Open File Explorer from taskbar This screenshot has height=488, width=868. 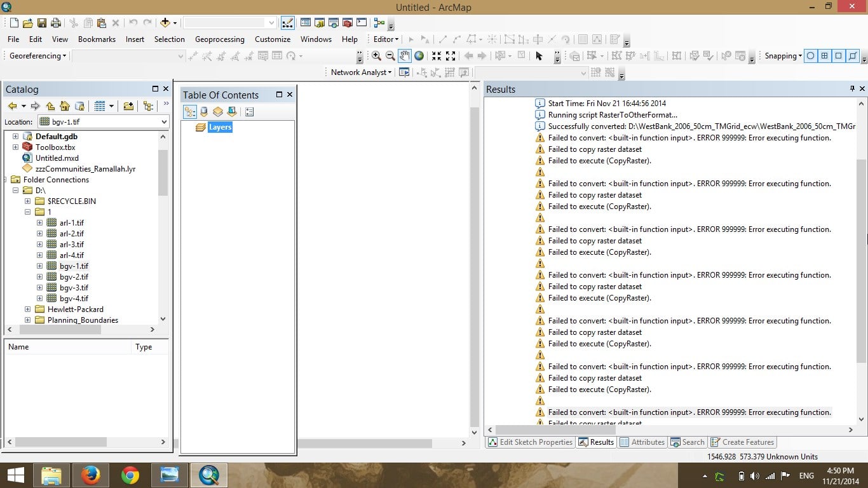point(51,475)
